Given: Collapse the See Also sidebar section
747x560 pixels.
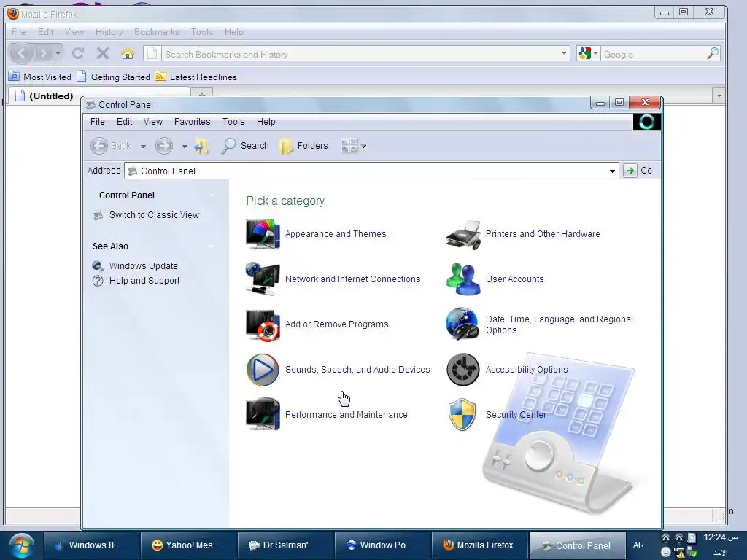Looking at the screenshot, I should point(212,246).
